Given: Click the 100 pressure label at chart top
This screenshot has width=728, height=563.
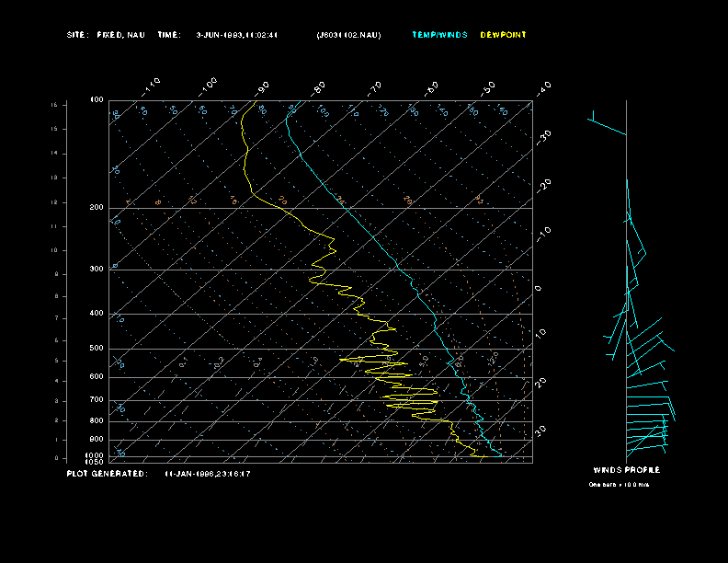Looking at the screenshot, I should click(96, 99).
